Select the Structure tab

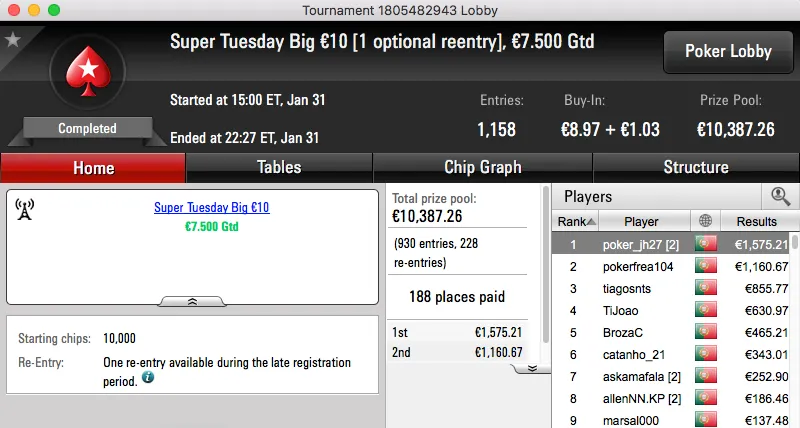[695, 167]
